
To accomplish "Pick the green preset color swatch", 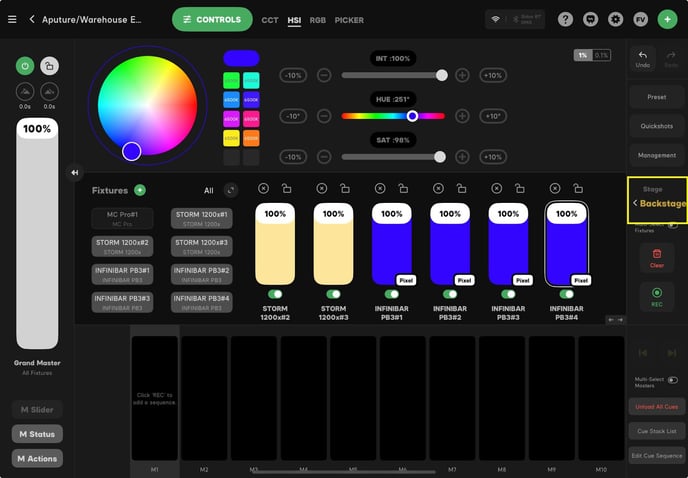I will [x=231, y=80].
